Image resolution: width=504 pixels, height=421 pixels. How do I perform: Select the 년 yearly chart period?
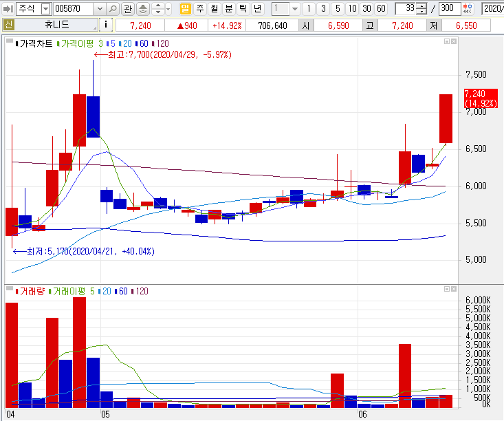point(258,8)
